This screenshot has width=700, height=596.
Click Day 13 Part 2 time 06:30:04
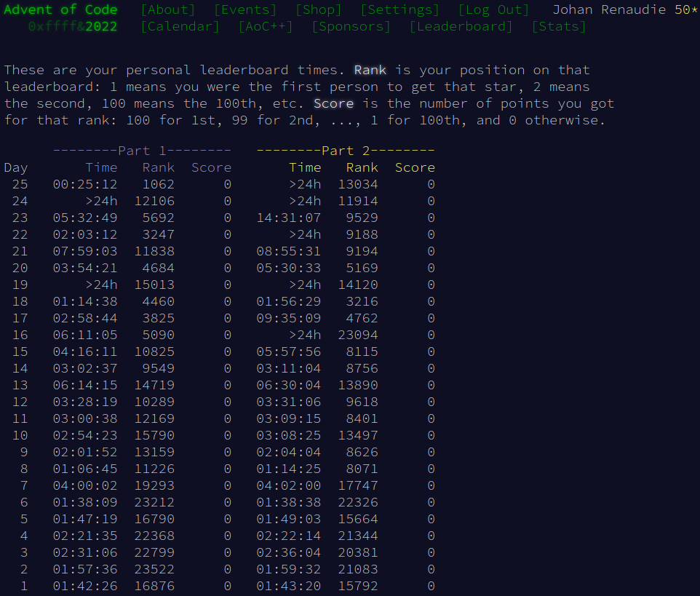tap(289, 385)
